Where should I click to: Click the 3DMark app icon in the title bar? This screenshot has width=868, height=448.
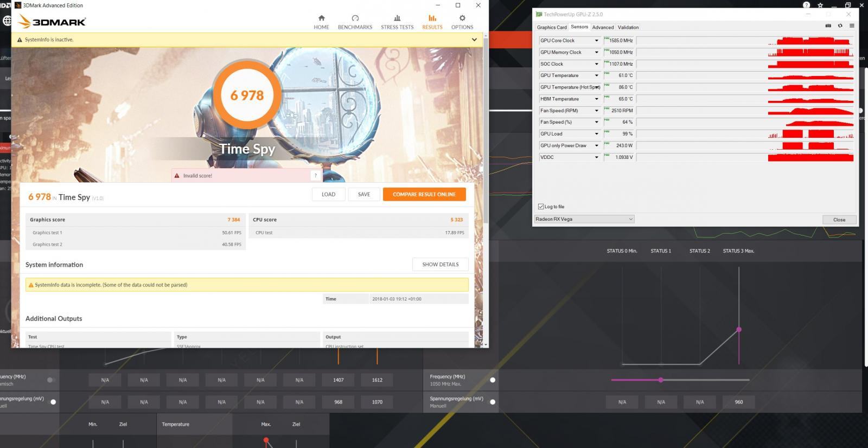tap(18, 5)
